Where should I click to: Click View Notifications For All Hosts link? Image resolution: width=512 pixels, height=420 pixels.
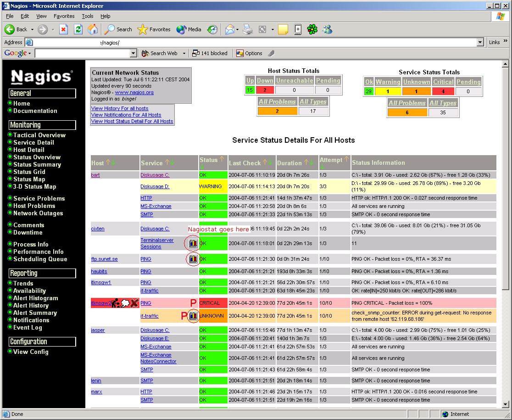[x=126, y=115]
